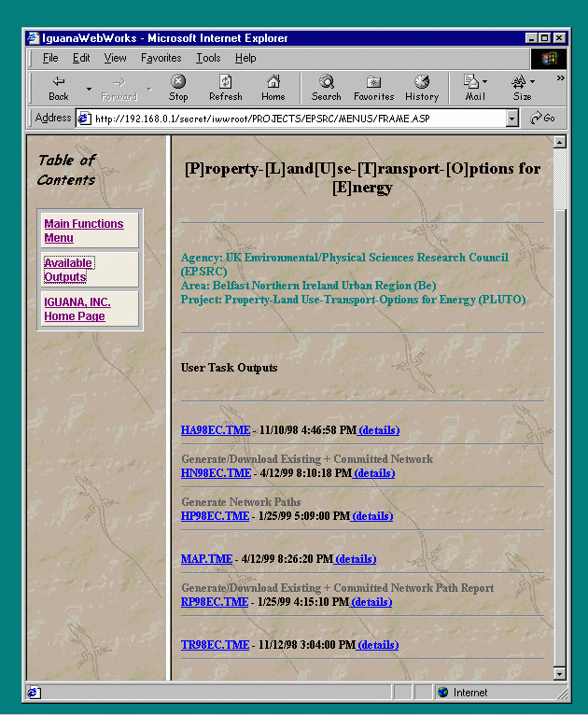Click the 'User Task Outputs' heading

[229, 368]
